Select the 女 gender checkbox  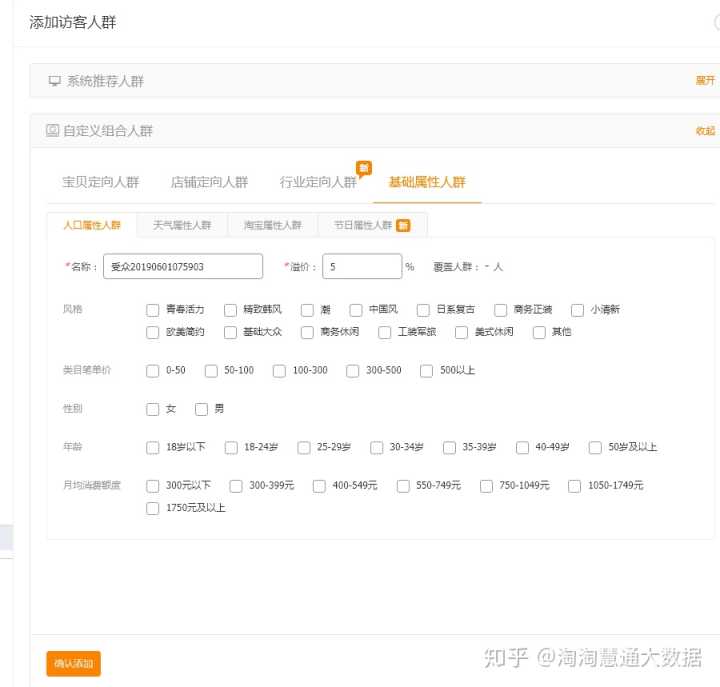pyautogui.click(x=153, y=409)
